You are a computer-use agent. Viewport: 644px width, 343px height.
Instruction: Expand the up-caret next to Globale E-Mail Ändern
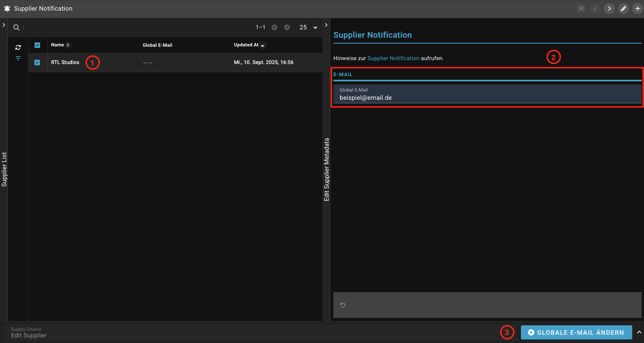[x=639, y=332]
